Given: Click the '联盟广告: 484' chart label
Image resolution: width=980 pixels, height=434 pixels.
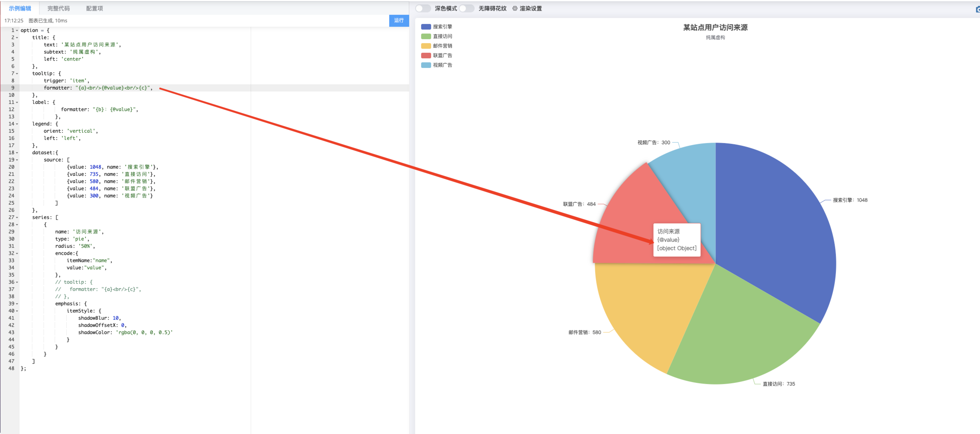Looking at the screenshot, I should pyautogui.click(x=579, y=204).
